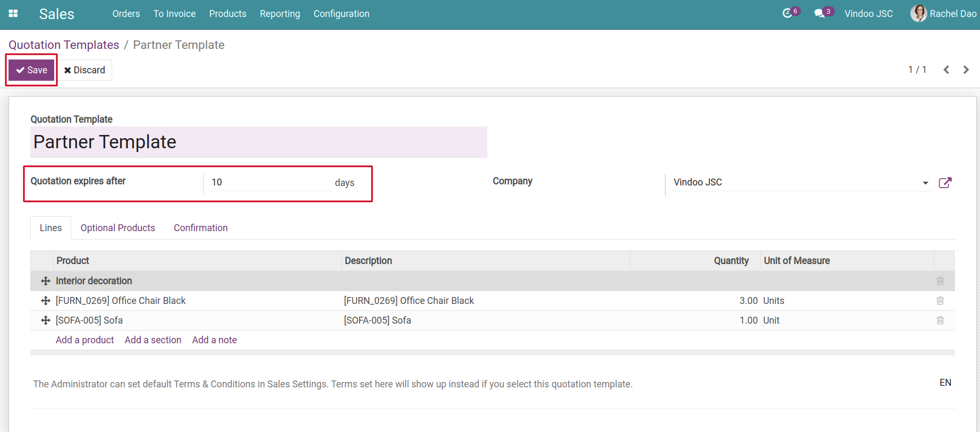Image resolution: width=980 pixels, height=432 pixels.
Task: Expand the Company dropdown arrow
Action: pyautogui.click(x=925, y=183)
